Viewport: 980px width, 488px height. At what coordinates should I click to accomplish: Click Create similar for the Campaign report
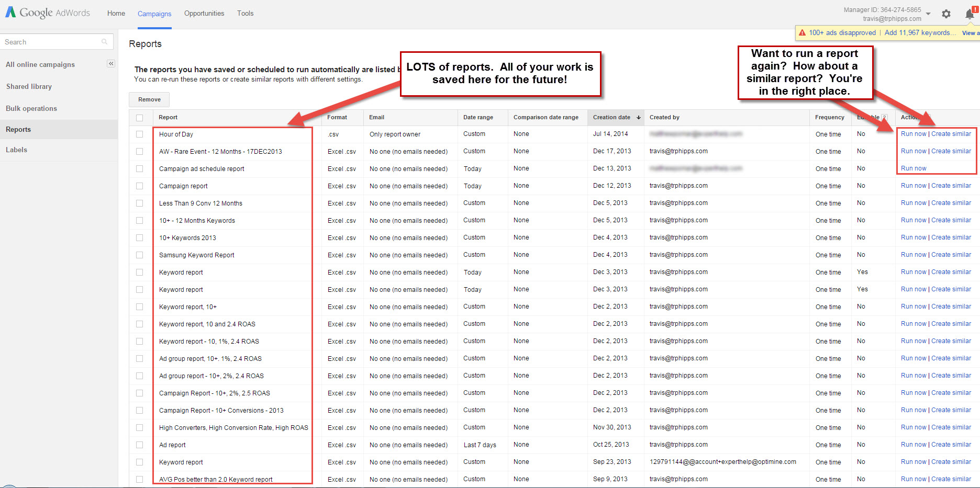951,185
